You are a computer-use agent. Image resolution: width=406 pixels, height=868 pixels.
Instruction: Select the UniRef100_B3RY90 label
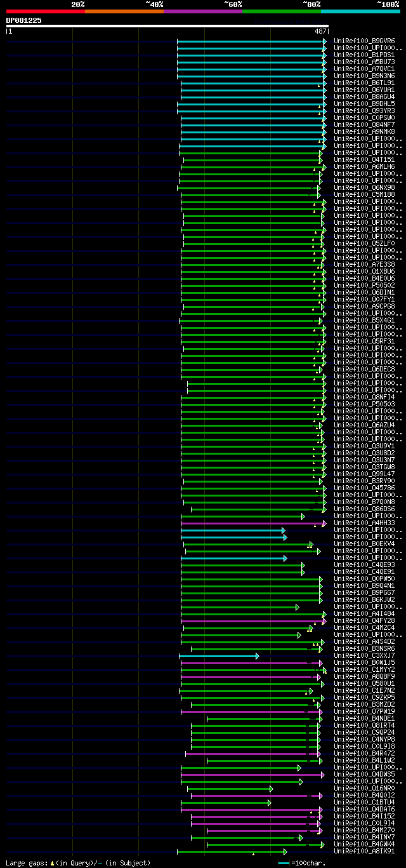(x=363, y=481)
